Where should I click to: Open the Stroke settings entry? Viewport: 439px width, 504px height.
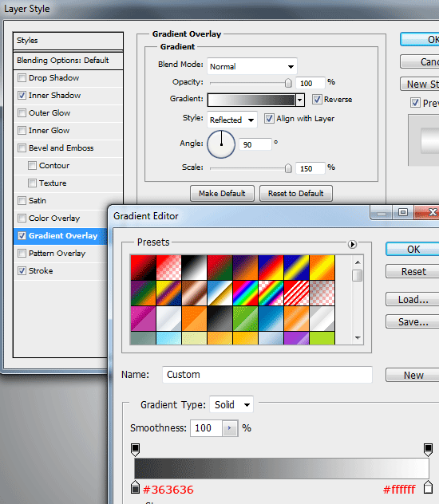[41, 271]
